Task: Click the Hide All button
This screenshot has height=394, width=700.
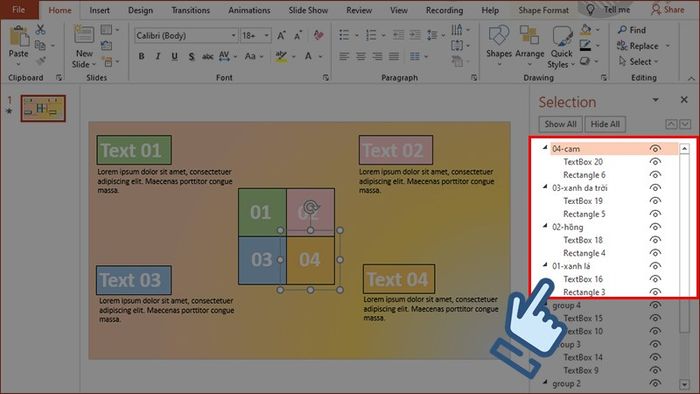Action: (x=605, y=124)
